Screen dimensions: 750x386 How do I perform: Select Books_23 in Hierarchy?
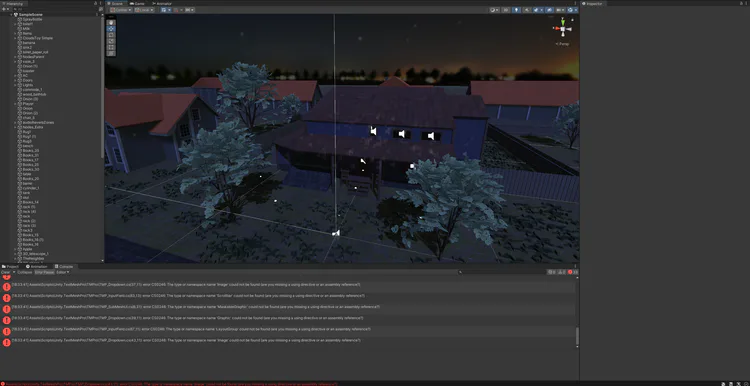point(30,151)
